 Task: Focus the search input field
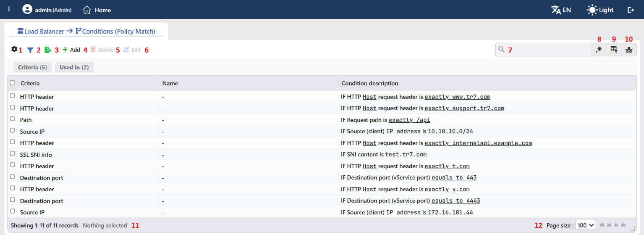[x=543, y=50]
